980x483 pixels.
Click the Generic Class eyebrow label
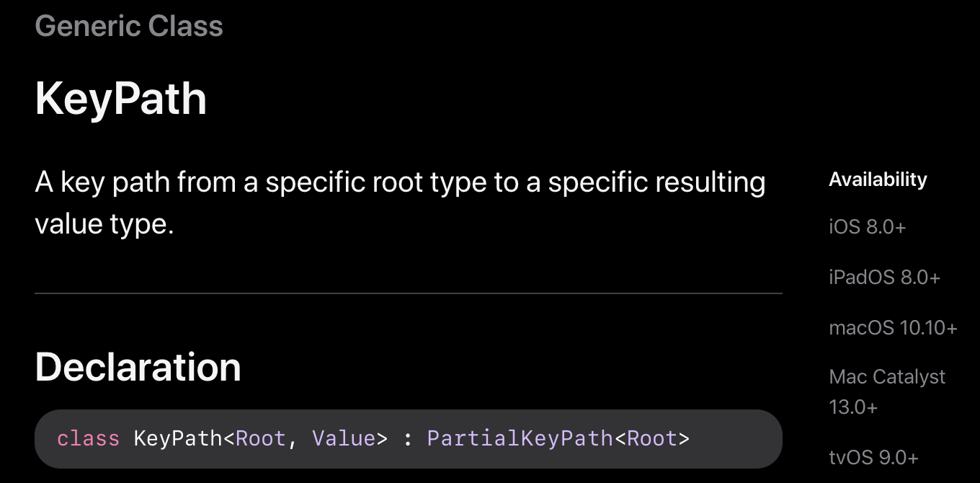click(x=129, y=27)
